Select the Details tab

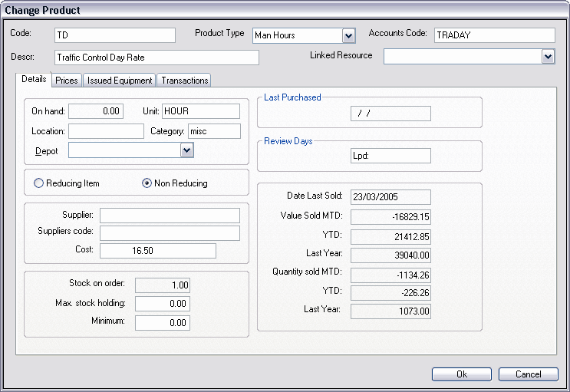[x=34, y=80]
